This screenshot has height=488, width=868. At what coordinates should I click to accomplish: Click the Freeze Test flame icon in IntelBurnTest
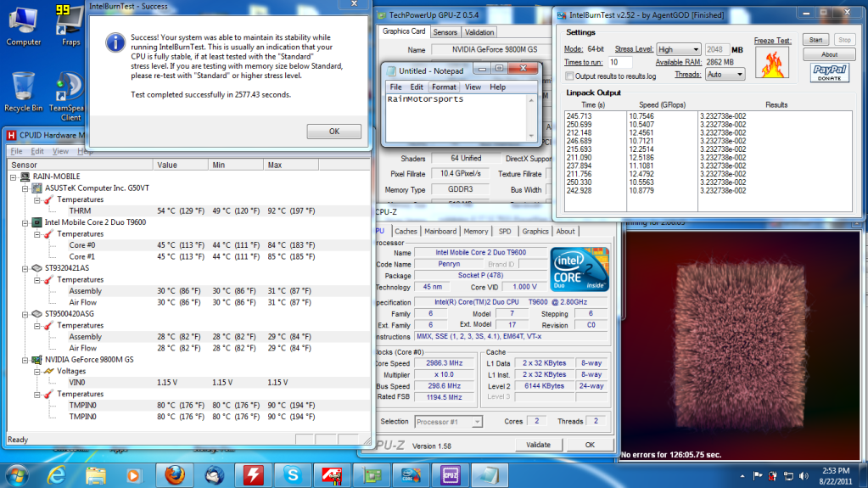coord(771,63)
